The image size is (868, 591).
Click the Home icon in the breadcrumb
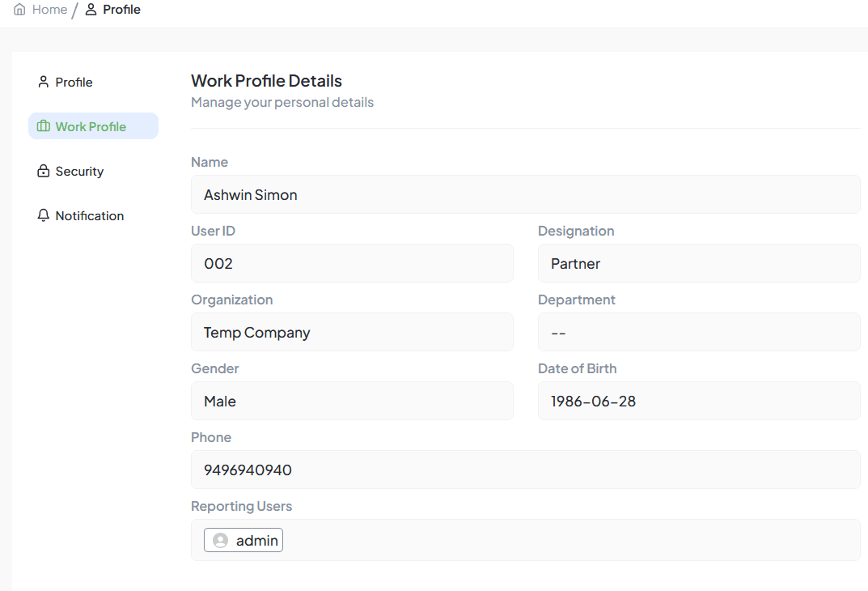point(19,10)
